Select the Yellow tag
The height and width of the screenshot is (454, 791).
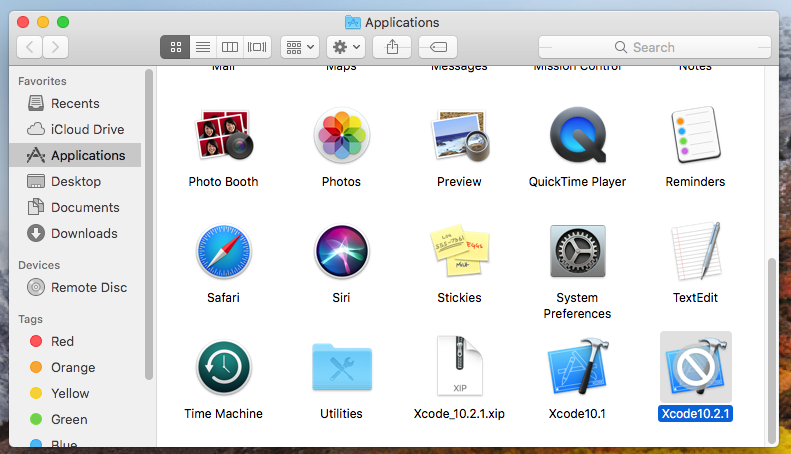coord(75,393)
